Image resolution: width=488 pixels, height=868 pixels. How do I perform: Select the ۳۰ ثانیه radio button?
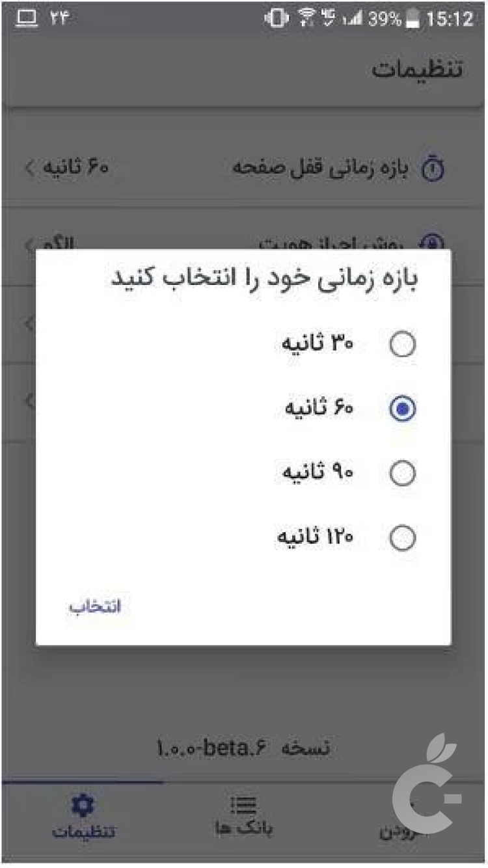pos(403,344)
